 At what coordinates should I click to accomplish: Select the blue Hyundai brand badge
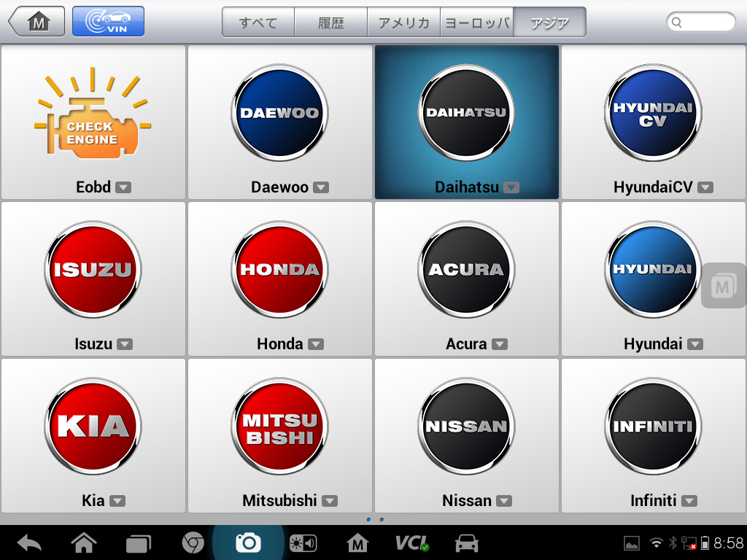[653, 270]
